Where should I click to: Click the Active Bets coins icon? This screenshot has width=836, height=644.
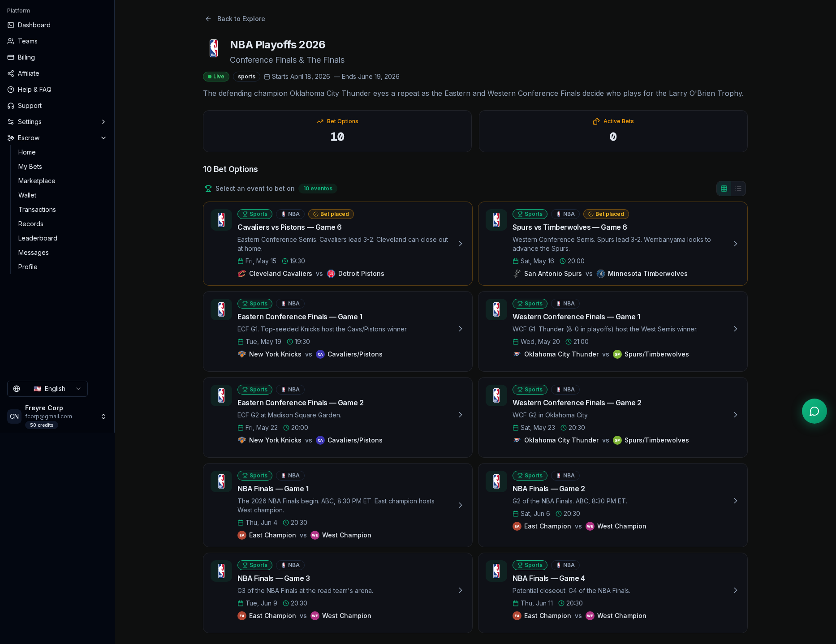coord(596,121)
